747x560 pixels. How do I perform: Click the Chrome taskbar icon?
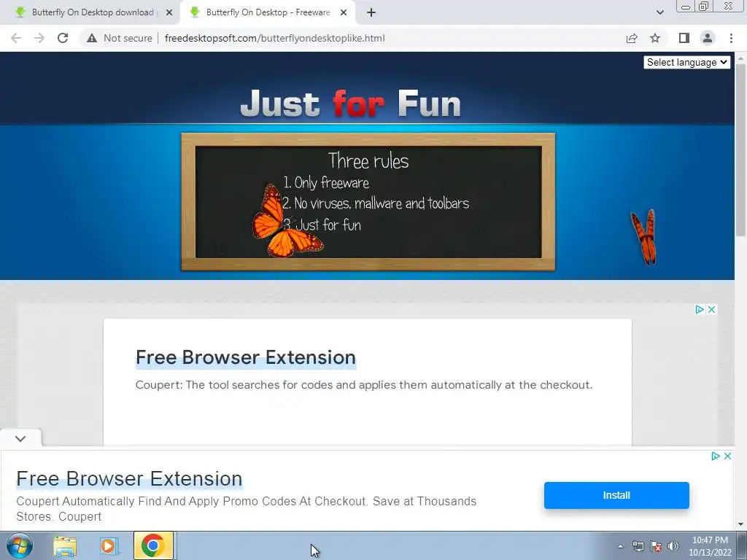153,545
